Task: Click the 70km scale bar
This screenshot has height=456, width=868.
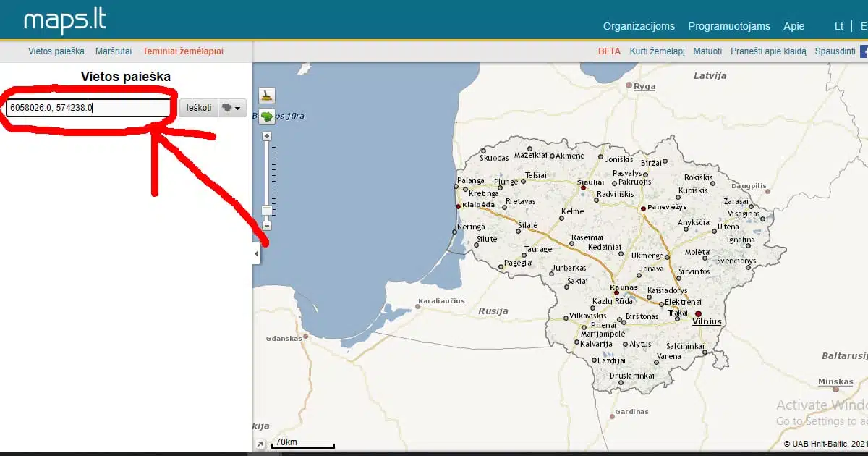Action: (x=302, y=443)
